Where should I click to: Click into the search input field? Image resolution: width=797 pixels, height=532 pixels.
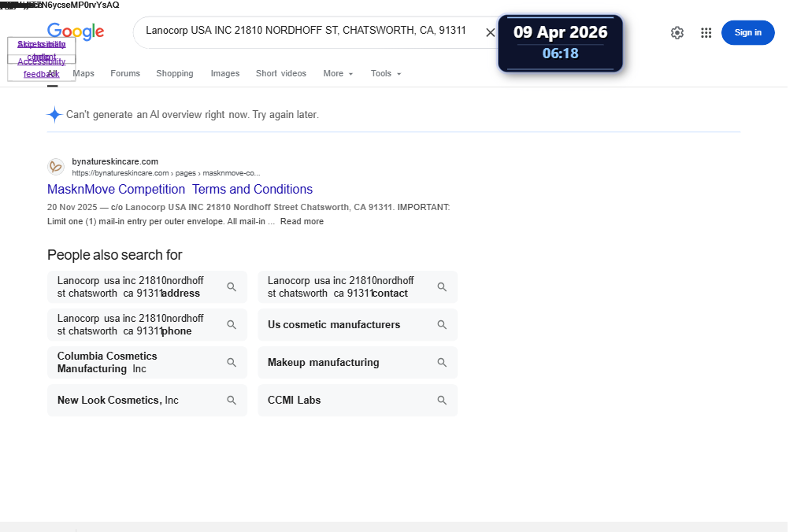pos(306,31)
